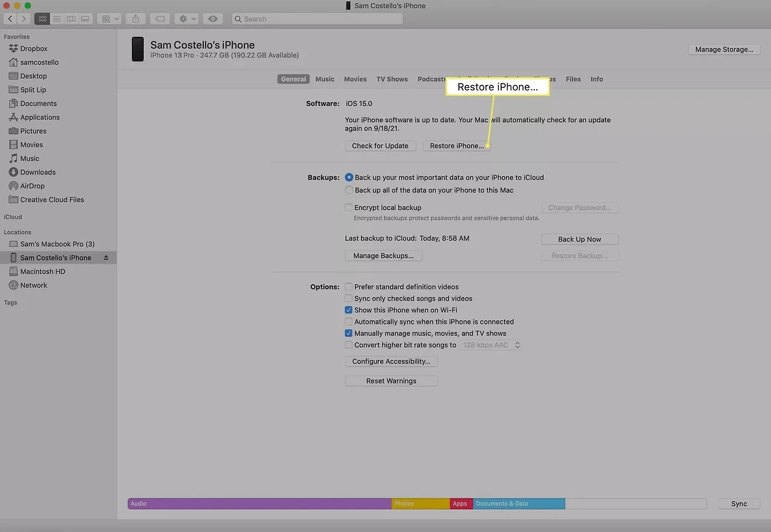This screenshot has width=771, height=532.
Task: Click the Manage Storage... button
Action: pos(724,49)
